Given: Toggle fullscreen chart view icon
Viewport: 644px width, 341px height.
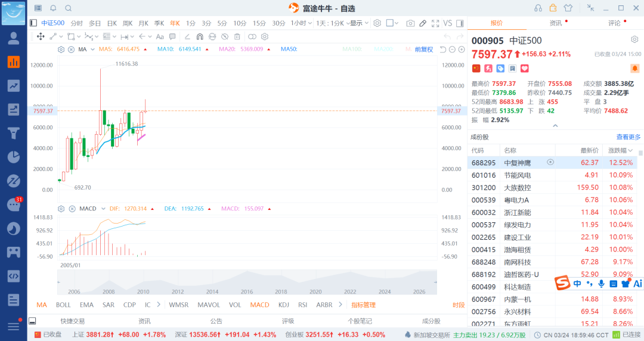Looking at the screenshot, I should pos(435,23).
